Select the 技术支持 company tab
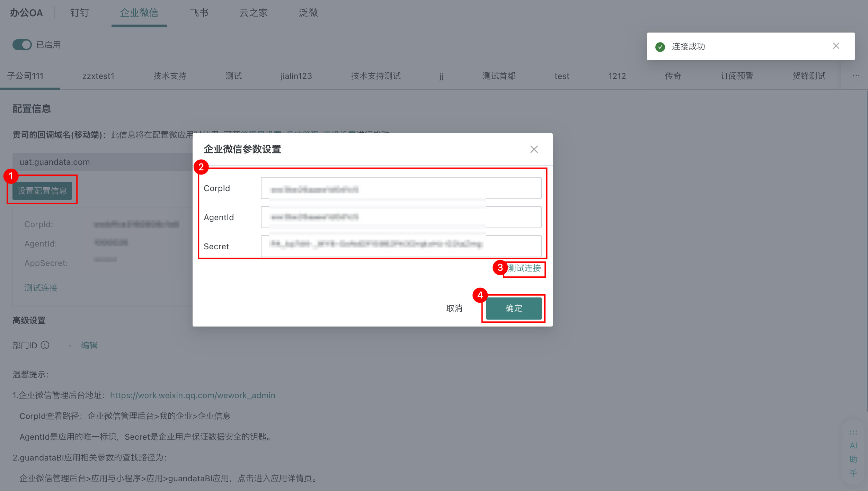868x491 pixels. [170, 76]
